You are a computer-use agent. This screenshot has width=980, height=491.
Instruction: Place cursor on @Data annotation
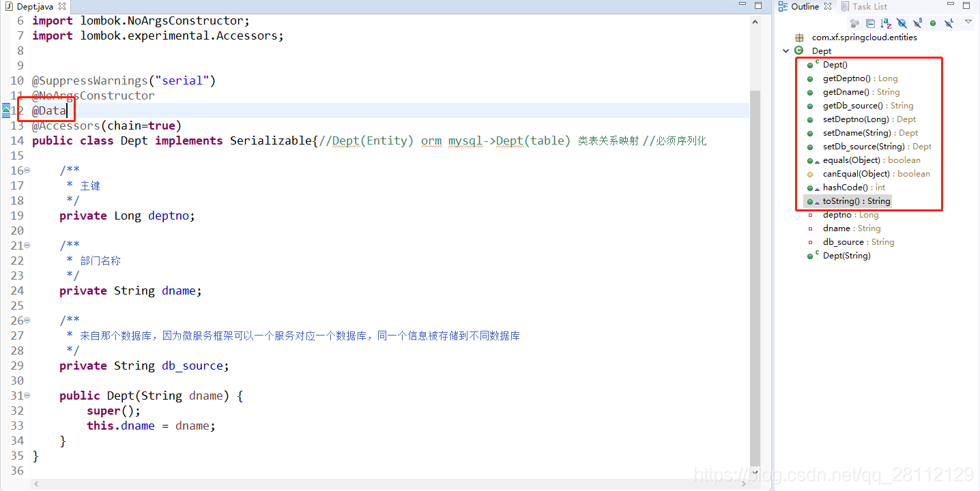point(49,110)
